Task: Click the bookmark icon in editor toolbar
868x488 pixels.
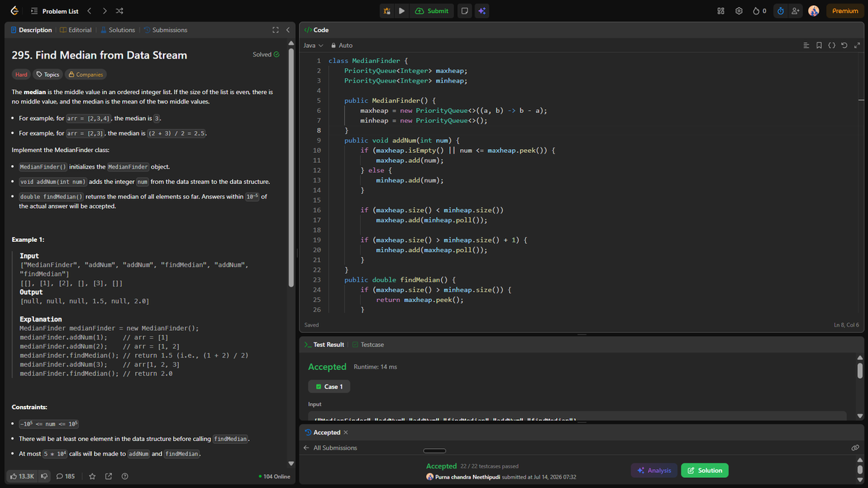Action: pyautogui.click(x=819, y=46)
